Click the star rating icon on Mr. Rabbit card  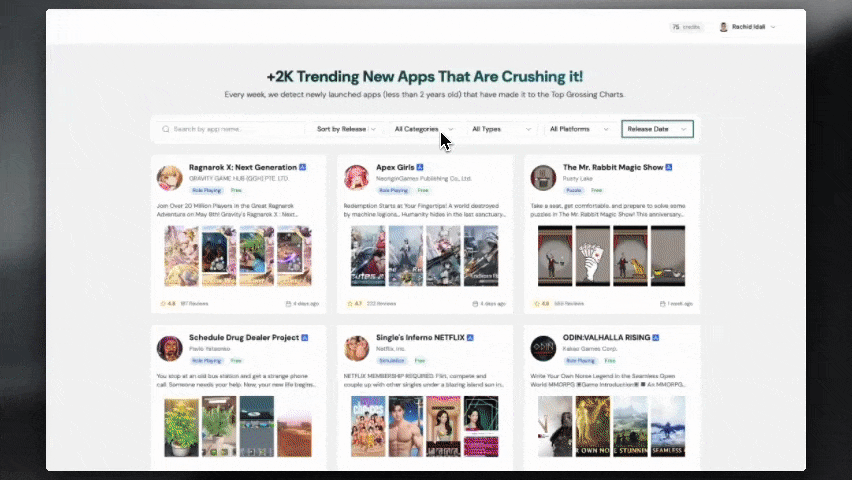537,304
